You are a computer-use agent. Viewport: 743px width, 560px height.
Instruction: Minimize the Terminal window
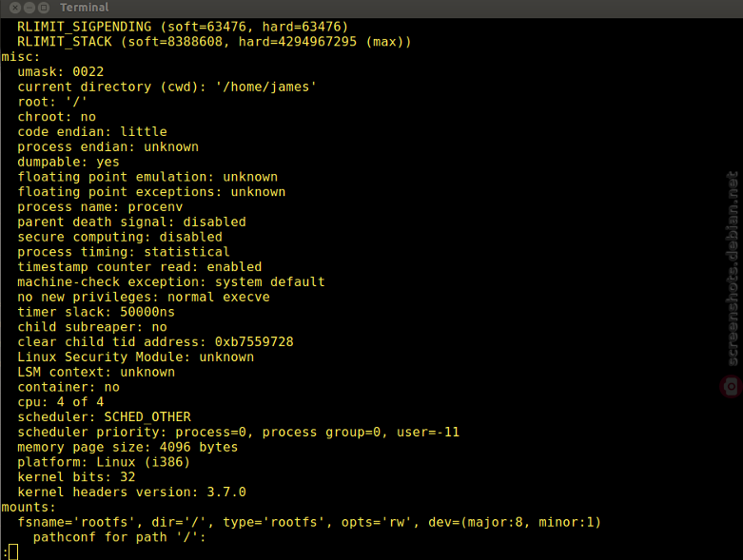click(x=29, y=8)
